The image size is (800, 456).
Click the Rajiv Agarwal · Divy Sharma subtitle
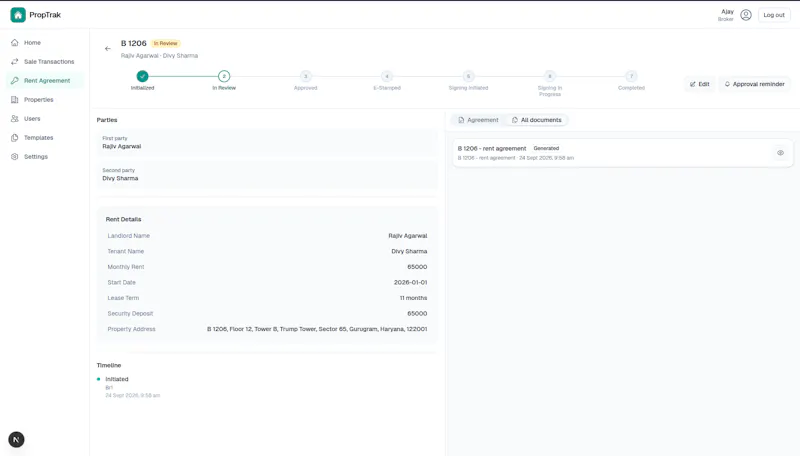pos(159,56)
